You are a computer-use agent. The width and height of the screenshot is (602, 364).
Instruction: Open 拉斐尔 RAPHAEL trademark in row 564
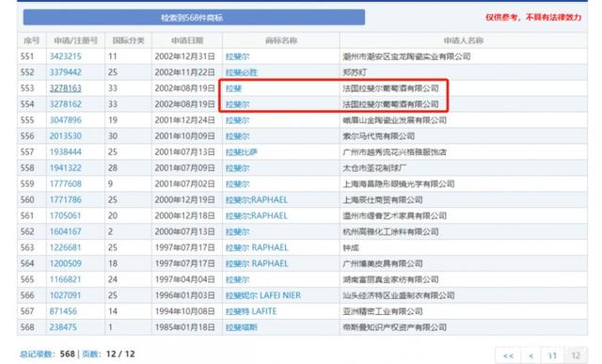click(257, 263)
